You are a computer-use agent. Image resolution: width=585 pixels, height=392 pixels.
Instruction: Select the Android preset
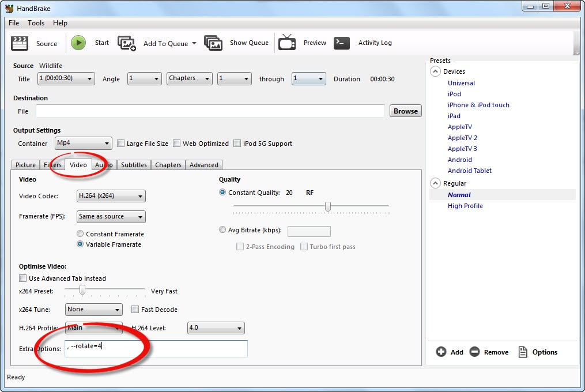tap(460, 160)
